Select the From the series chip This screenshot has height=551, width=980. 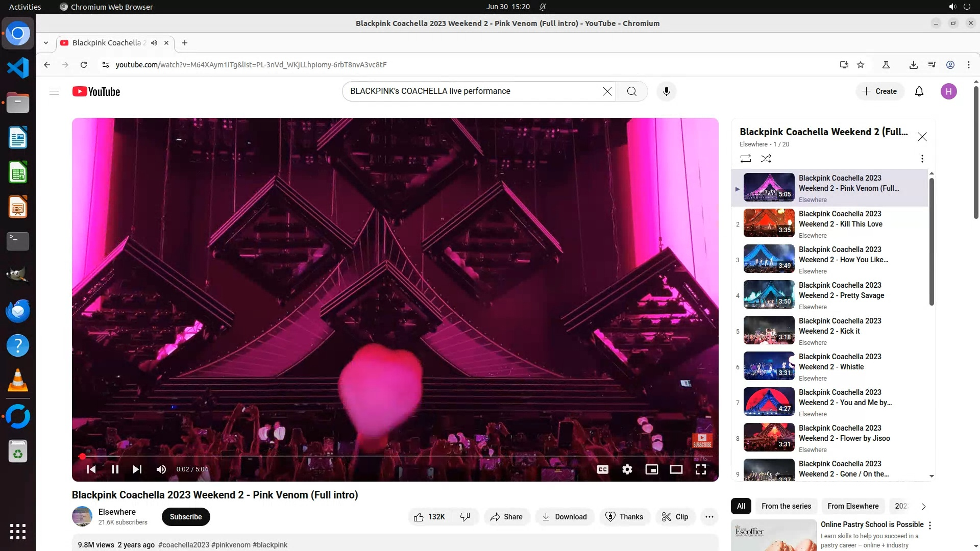pos(786,506)
